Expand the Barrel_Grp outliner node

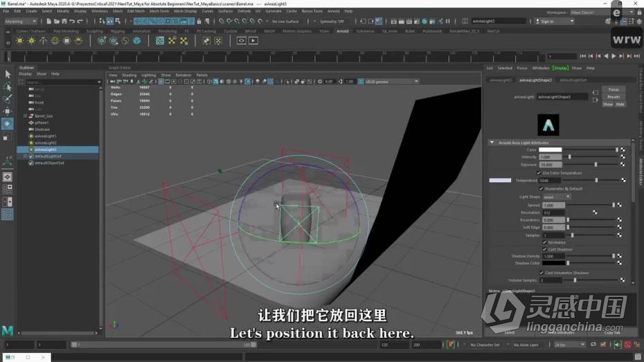tap(26, 116)
